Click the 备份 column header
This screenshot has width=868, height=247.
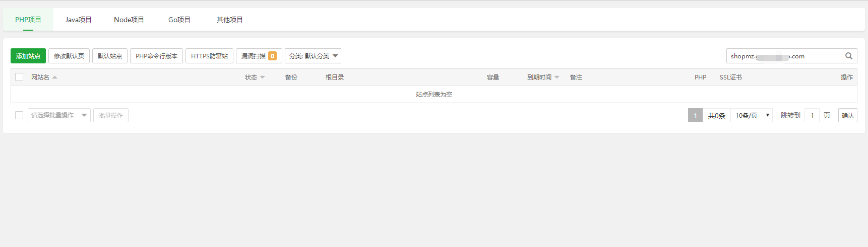[x=291, y=77]
